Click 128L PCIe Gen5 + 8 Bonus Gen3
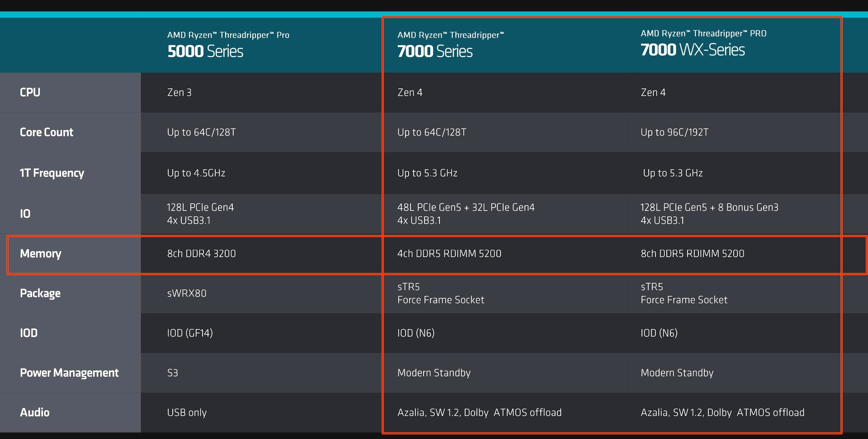 point(709,214)
